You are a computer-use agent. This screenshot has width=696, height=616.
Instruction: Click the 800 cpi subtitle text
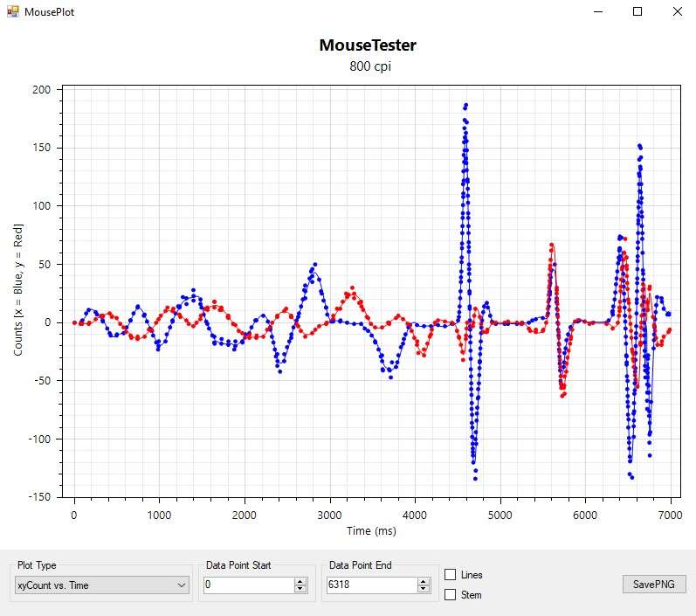click(368, 66)
